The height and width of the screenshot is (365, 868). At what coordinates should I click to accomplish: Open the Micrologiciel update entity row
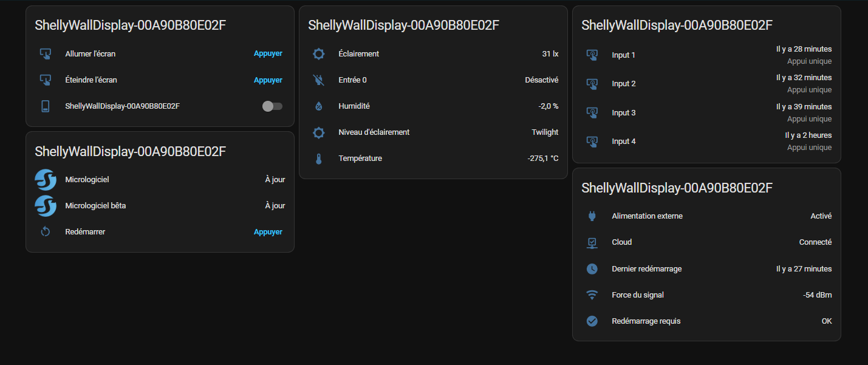(x=160, y=180)
